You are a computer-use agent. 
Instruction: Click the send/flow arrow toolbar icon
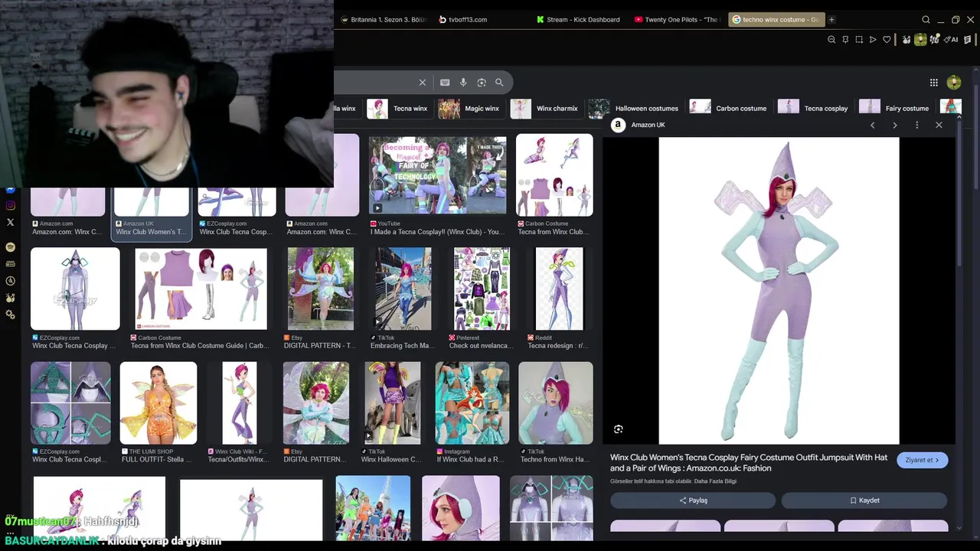pyautogui.click(x=873, y=40)
